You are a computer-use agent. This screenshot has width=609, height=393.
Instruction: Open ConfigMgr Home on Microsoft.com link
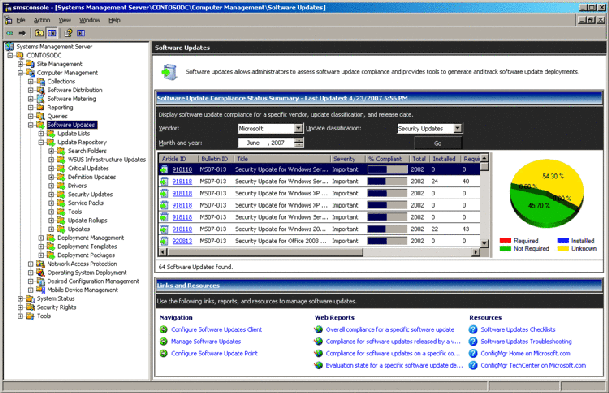coord(525,353)
